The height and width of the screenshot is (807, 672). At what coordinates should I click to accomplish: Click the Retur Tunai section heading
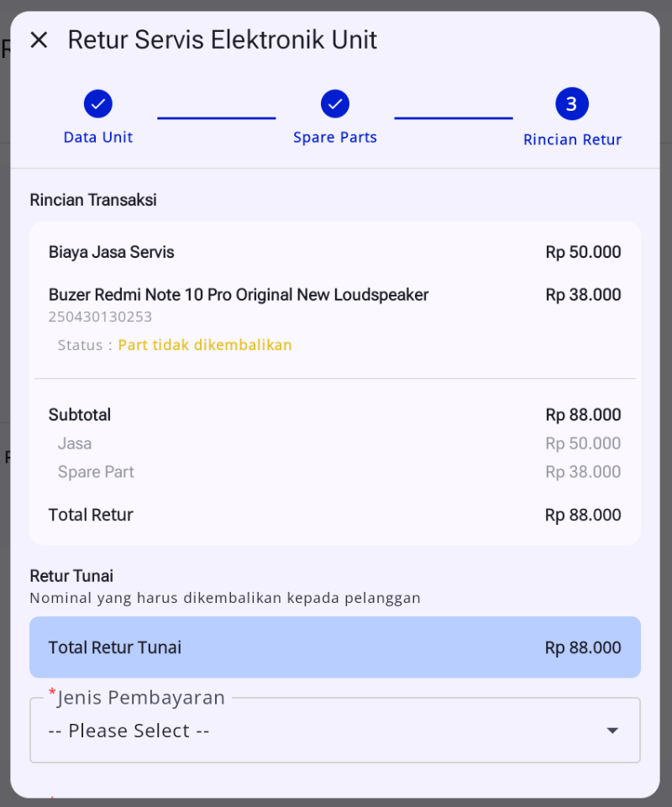71,576
